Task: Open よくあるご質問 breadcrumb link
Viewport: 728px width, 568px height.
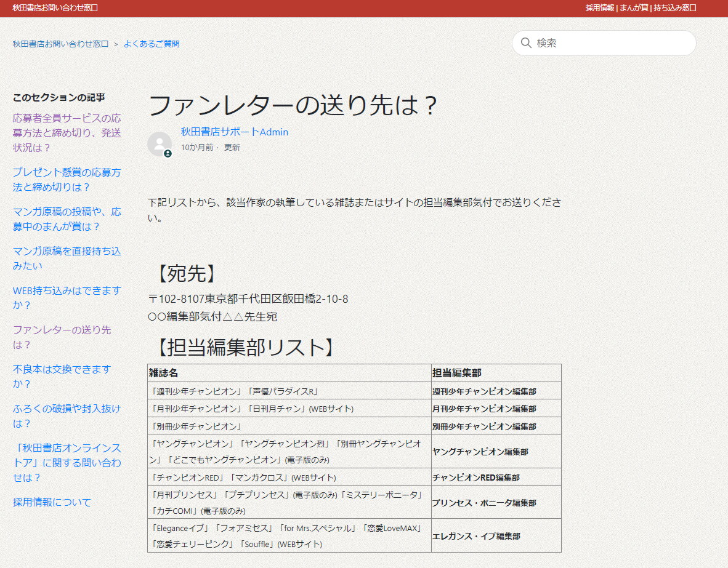Action: pyautogui.click(x=152, y=44)
